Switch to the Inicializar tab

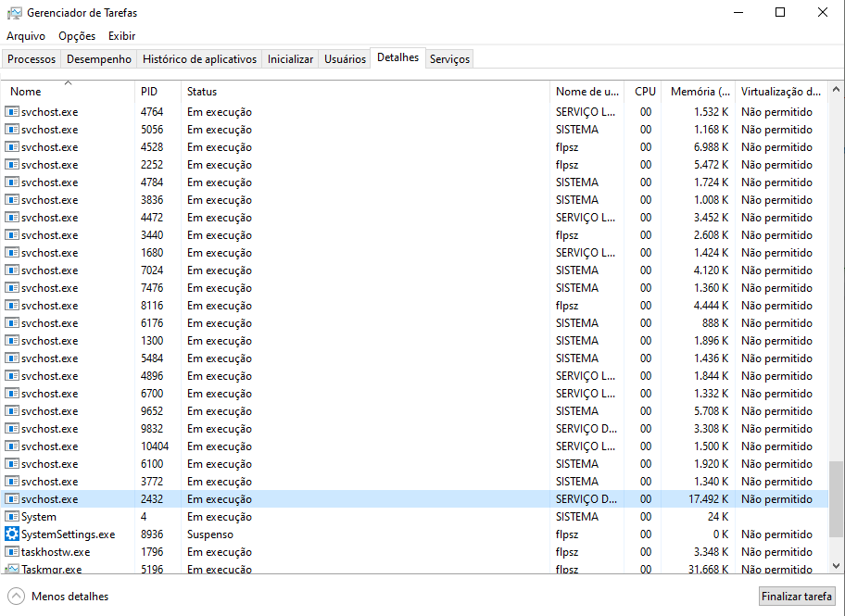(291, 59)
